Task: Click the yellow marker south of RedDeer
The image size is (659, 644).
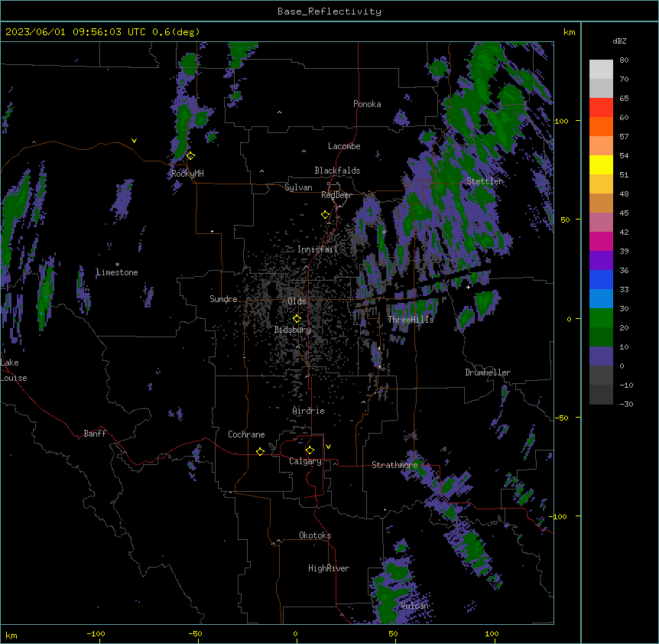Action: click(325, 215)
